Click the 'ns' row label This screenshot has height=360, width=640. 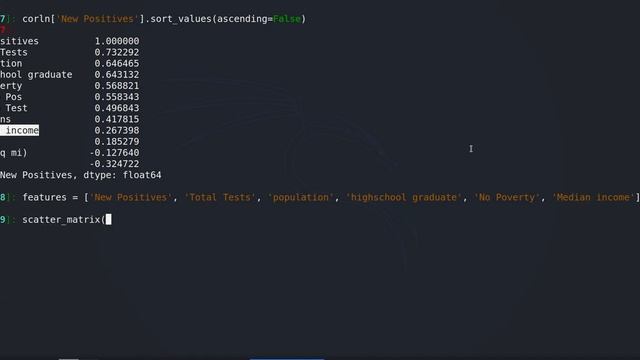5,119
